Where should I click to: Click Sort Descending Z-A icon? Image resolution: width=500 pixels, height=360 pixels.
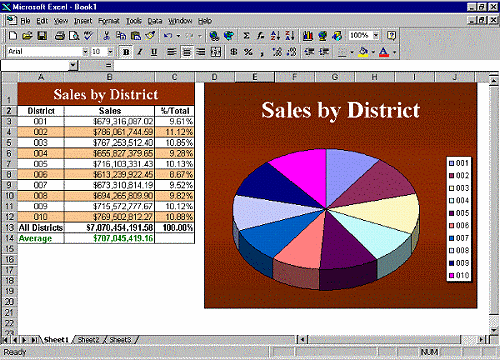point(290,36)
